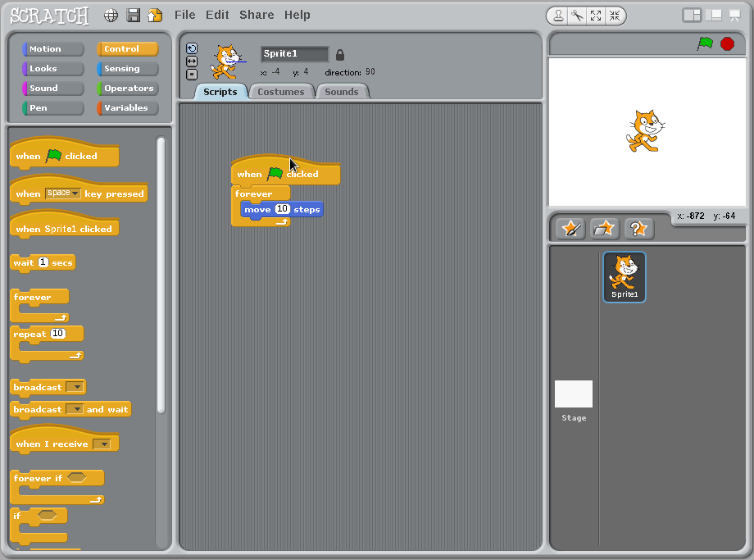Click the when Sprite1 clicked palette block
The width and height of the screenshot is (754, 560).
[65, 226]
